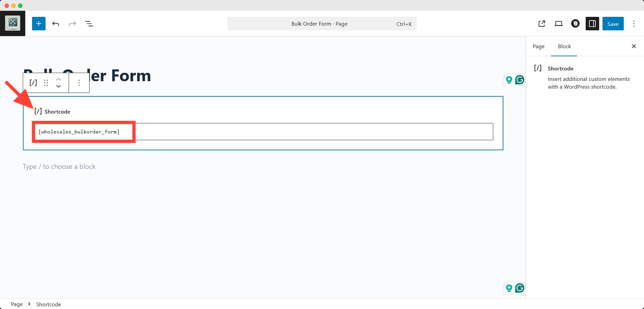
Task: Save the Bulk Order Form page
Action: 613,24
